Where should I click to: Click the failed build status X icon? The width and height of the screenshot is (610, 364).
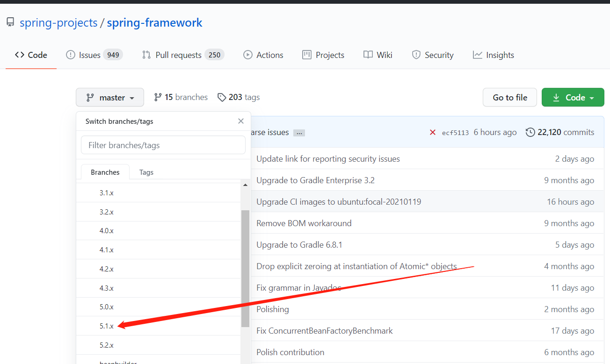(433, 132)
